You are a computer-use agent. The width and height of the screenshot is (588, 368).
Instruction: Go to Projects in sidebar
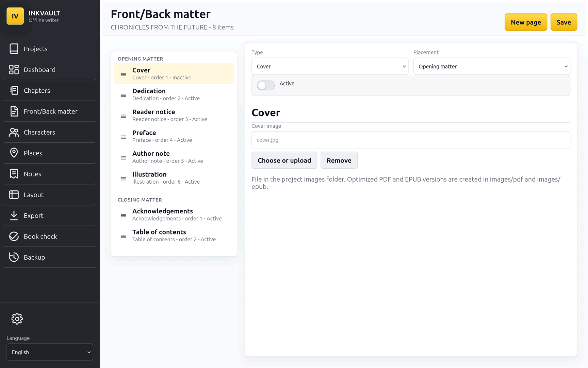[x=50, y=49]
